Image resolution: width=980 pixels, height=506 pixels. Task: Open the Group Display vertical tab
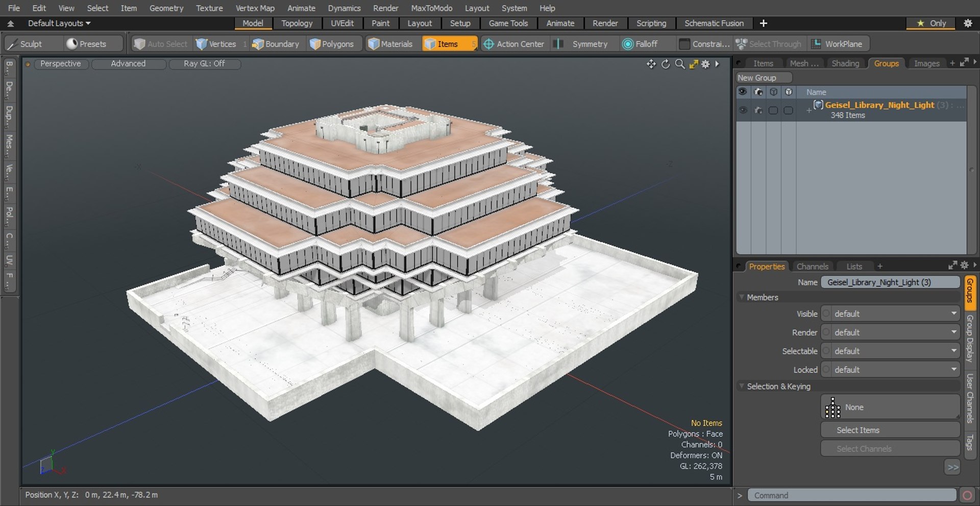pos(970,339)
